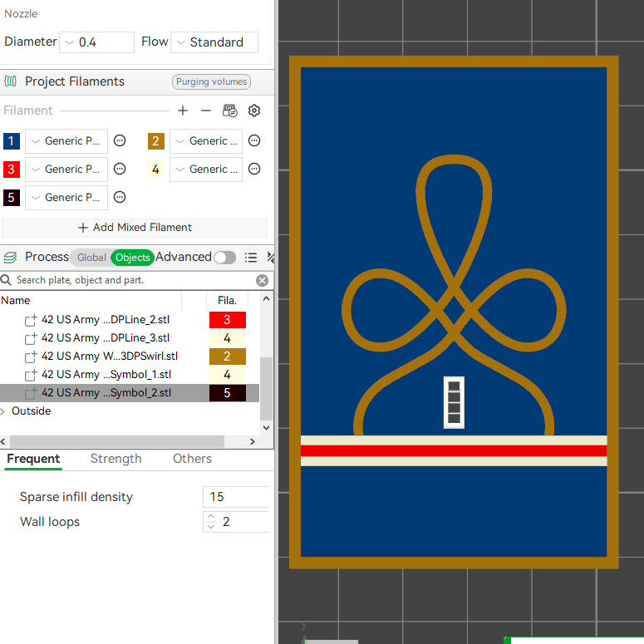Click Add Mixed Filament button
This screenshot has height=644, width=644.
(x=135, y=228)
